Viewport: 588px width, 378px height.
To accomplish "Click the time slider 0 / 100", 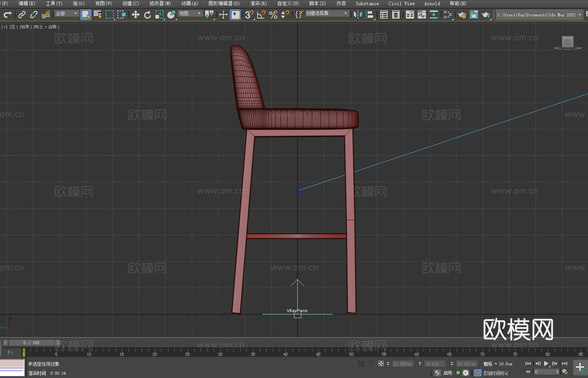I will pyautogui.click(x=32, y=343).
